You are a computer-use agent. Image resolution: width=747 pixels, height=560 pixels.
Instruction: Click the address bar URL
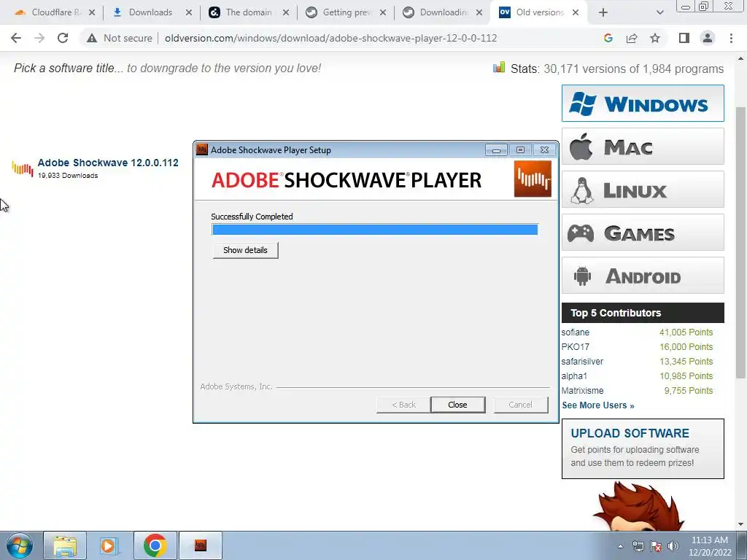click(330, 38)
